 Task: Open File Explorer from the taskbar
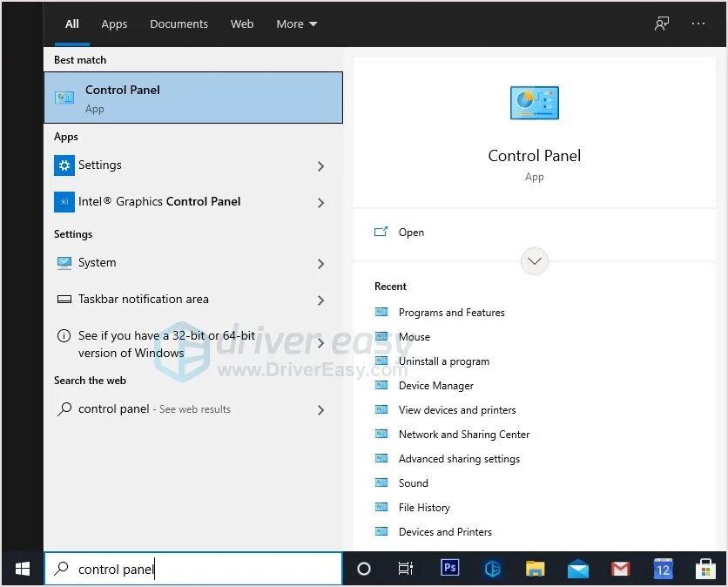535,569
